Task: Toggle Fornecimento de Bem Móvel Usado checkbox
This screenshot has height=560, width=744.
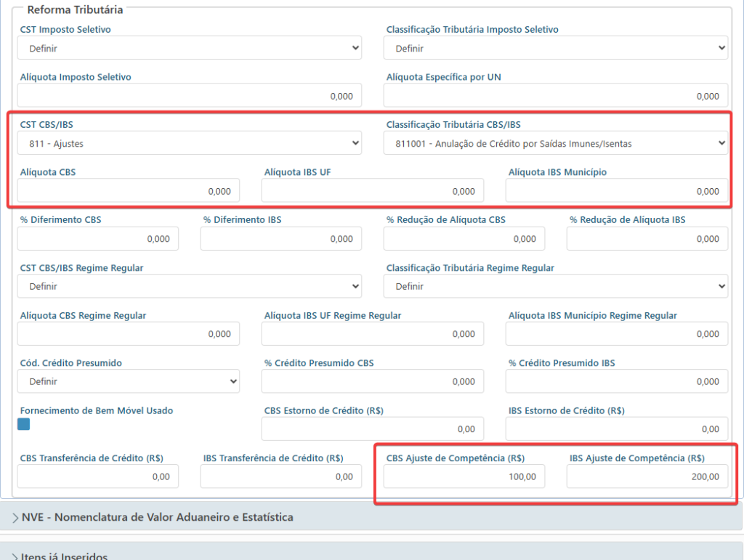Action: point(24,424)
